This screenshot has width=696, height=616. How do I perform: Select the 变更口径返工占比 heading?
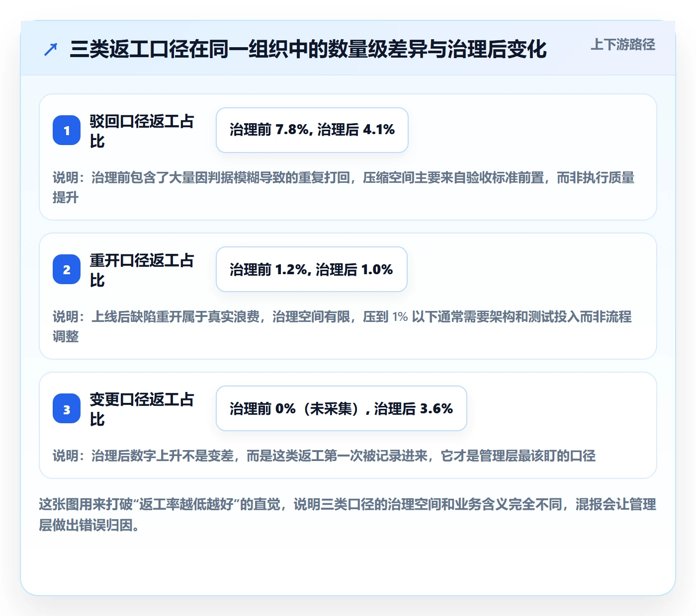[x=142, y=409]
